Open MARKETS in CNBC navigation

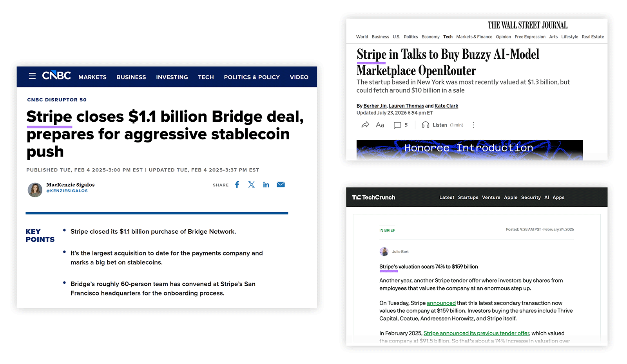(x=92, y=77)
